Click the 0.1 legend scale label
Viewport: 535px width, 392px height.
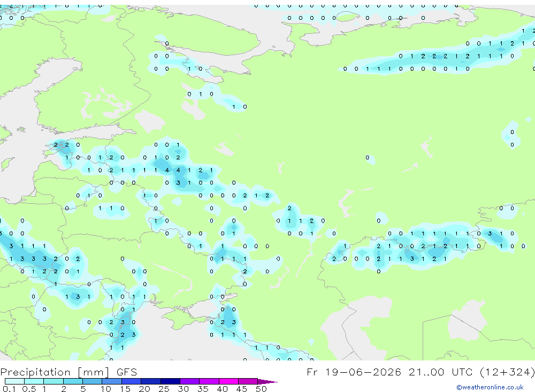tap(9, 389)
